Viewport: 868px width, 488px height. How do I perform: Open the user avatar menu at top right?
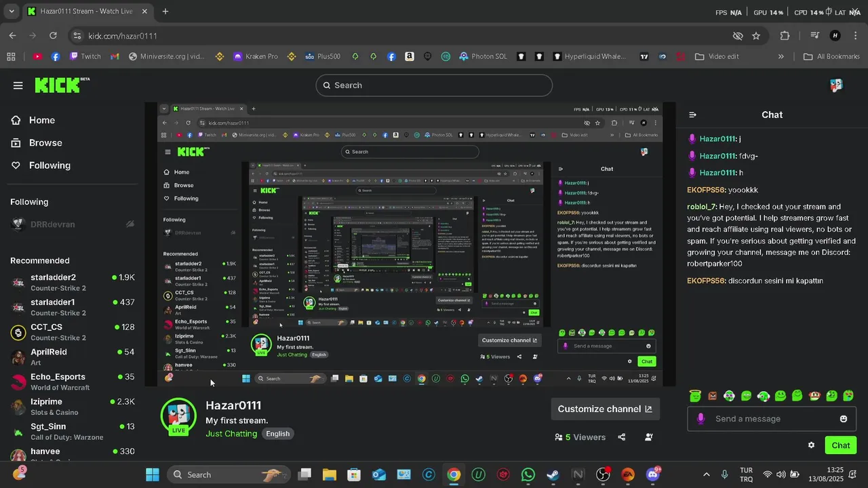(836, 85)
